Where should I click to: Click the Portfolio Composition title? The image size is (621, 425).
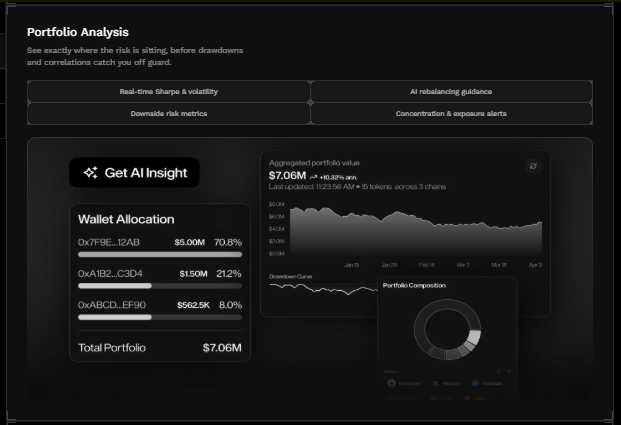(414, 285)
